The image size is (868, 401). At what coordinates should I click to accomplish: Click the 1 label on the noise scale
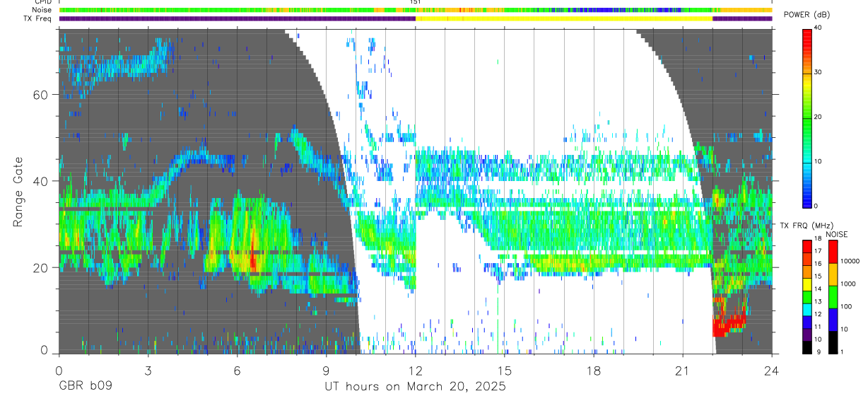[842, 351]
